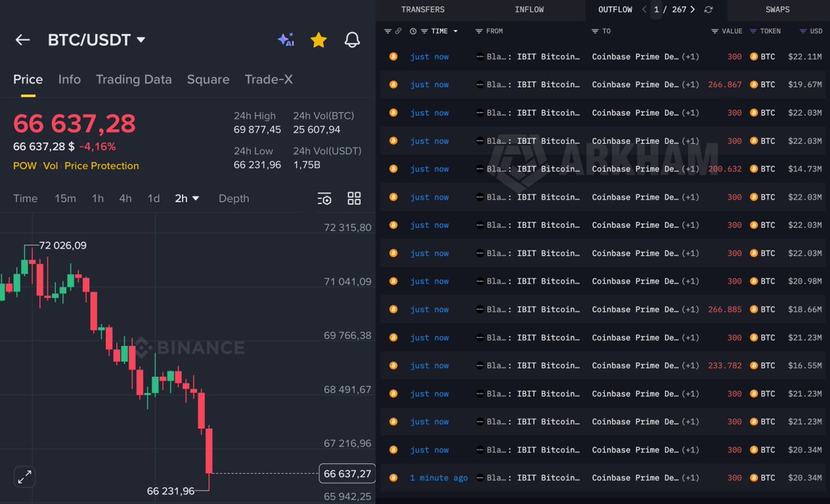
Task: Click the link icon in table header
Action: click(x=398, y=31)
